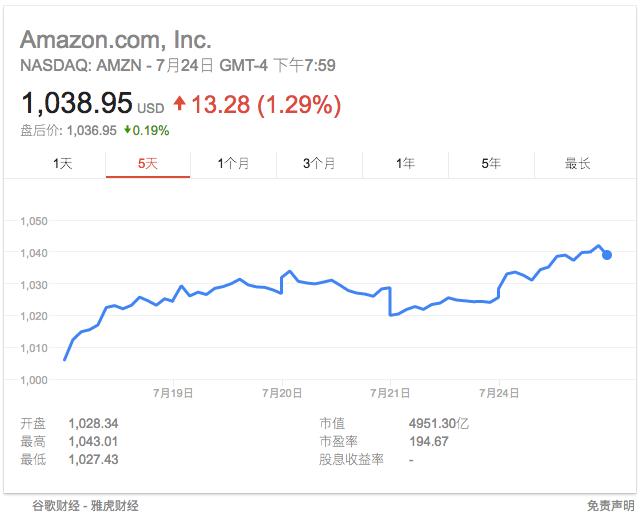This screenshot has width=641, height=519.
Task: Click the 市盈率 value 194.67
Action: (429, 441)
